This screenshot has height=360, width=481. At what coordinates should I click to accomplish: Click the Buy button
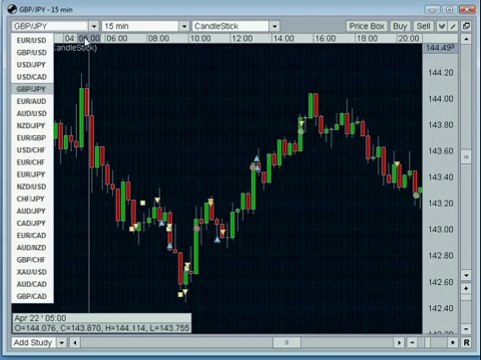point(400,26)
